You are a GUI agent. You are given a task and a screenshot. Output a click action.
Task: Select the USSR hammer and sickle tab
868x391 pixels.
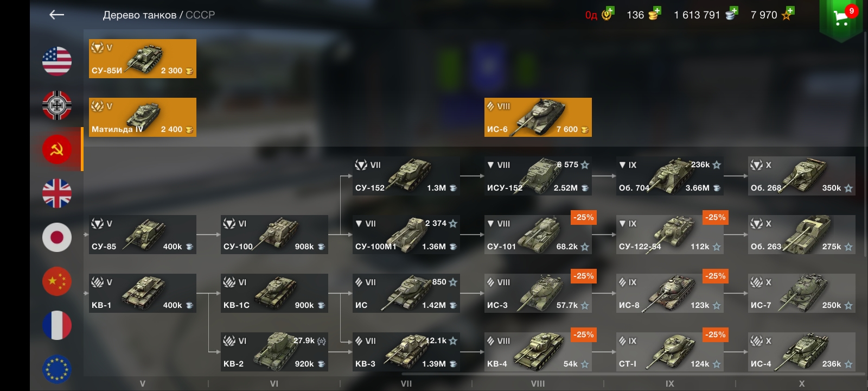[x=57, y=149]
